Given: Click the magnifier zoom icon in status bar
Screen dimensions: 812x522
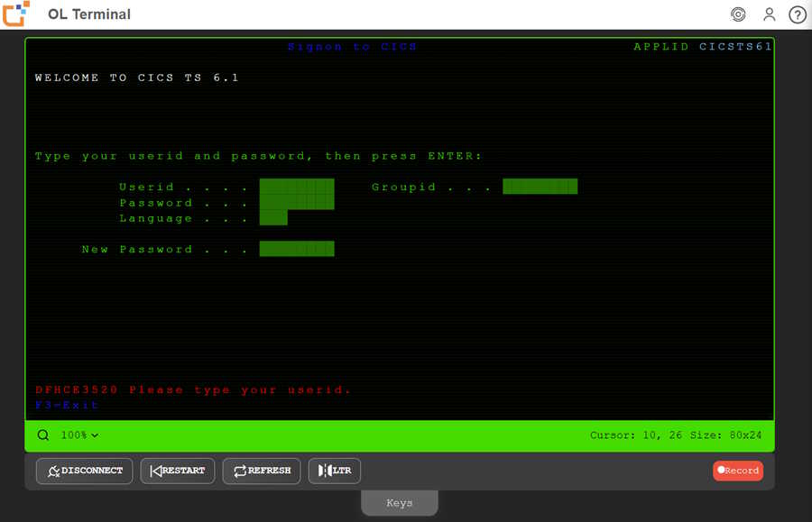Looking at the screenshot, I should click(x=43, y=435).
